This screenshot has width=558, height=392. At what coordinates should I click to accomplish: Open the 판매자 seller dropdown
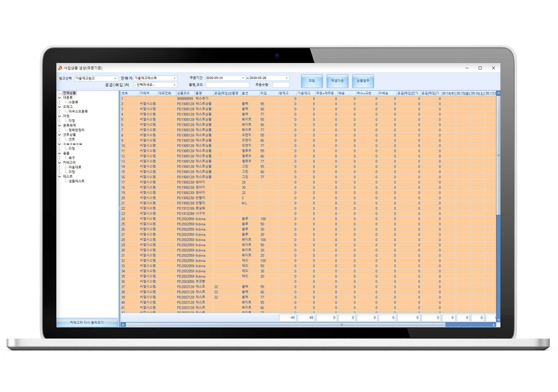tap(174, 78)
